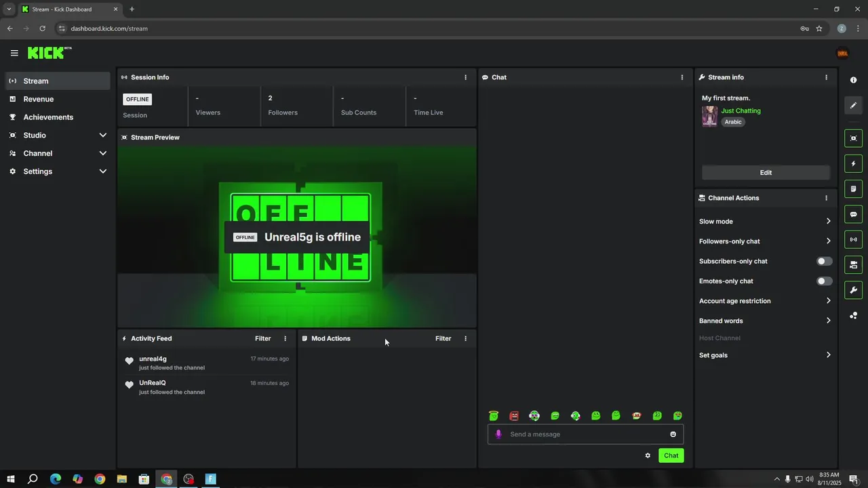Open Activity Feed three-dot menu
This screenshot has height=488, width=868.
tap(285, 338)
